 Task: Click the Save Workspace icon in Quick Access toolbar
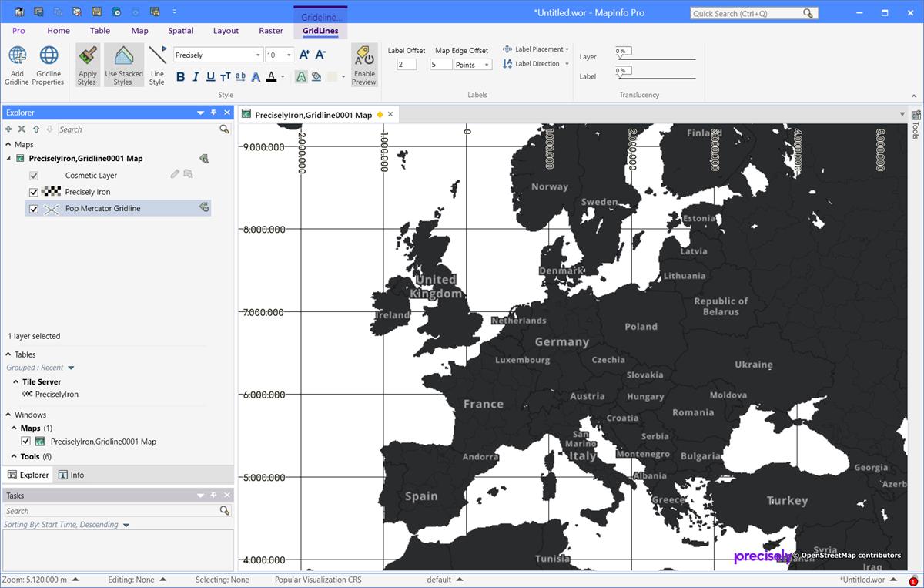tap(95, 12)
